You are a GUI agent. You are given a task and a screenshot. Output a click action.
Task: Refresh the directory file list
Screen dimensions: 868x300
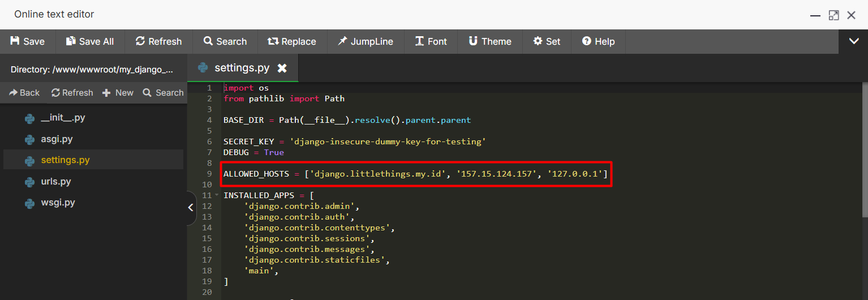(72, 93)
